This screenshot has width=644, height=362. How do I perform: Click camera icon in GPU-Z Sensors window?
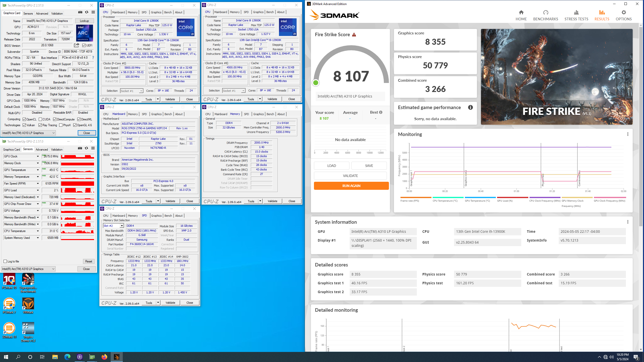click(x=80, y=148)
